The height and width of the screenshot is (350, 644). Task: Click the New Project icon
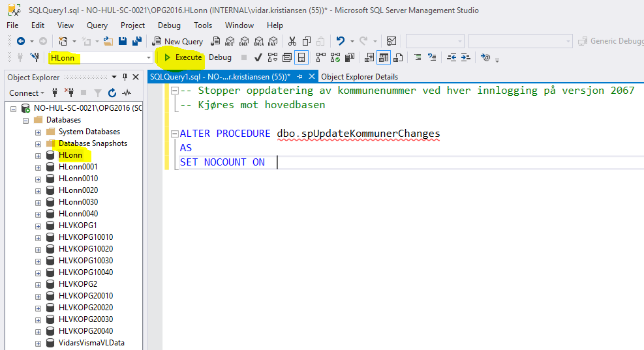point(63,41)
